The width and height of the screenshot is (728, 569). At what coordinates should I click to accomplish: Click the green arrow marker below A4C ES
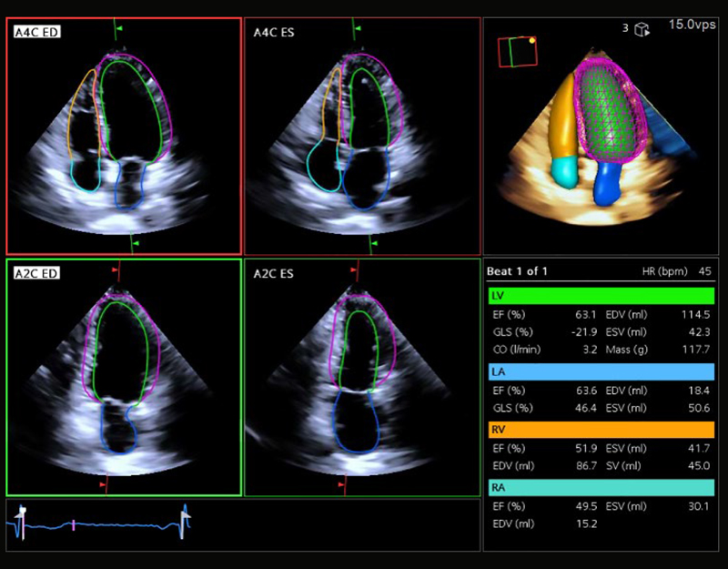point(370,243)
